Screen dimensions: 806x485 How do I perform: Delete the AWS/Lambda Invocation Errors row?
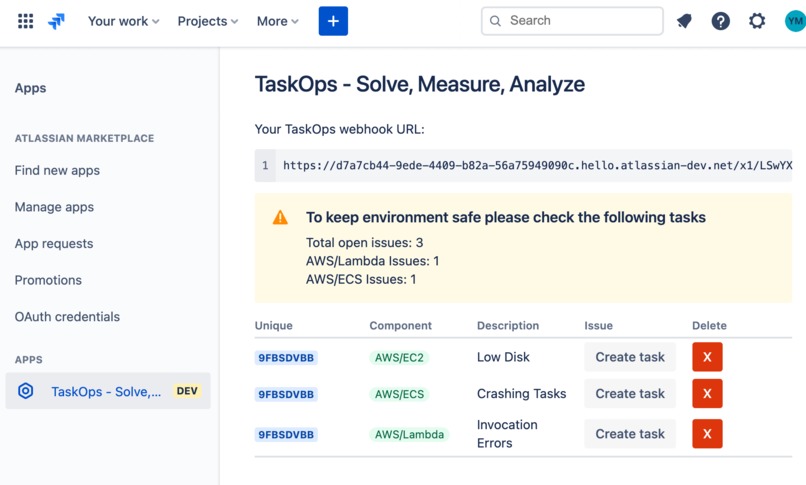pos(707,434)
